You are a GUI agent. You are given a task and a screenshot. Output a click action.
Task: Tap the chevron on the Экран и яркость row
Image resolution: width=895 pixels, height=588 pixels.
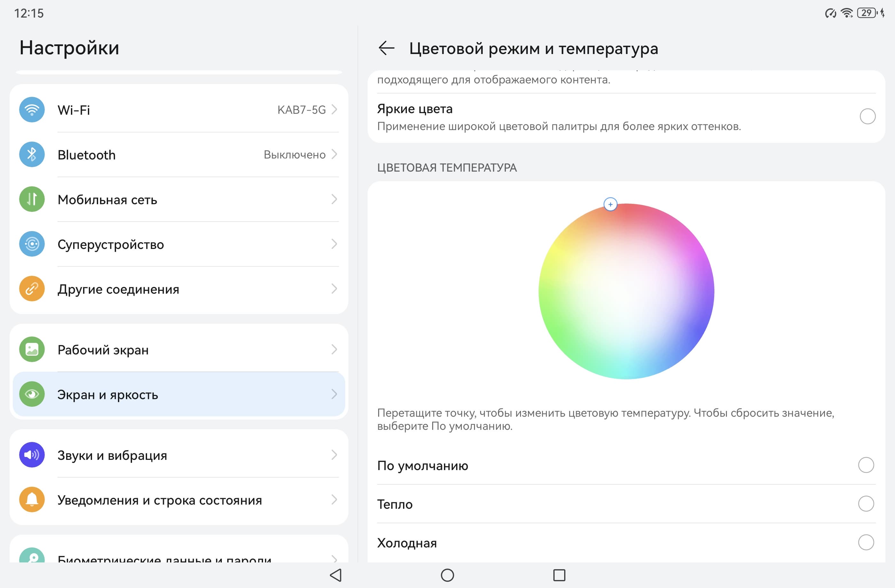click(x=334, y=394)
